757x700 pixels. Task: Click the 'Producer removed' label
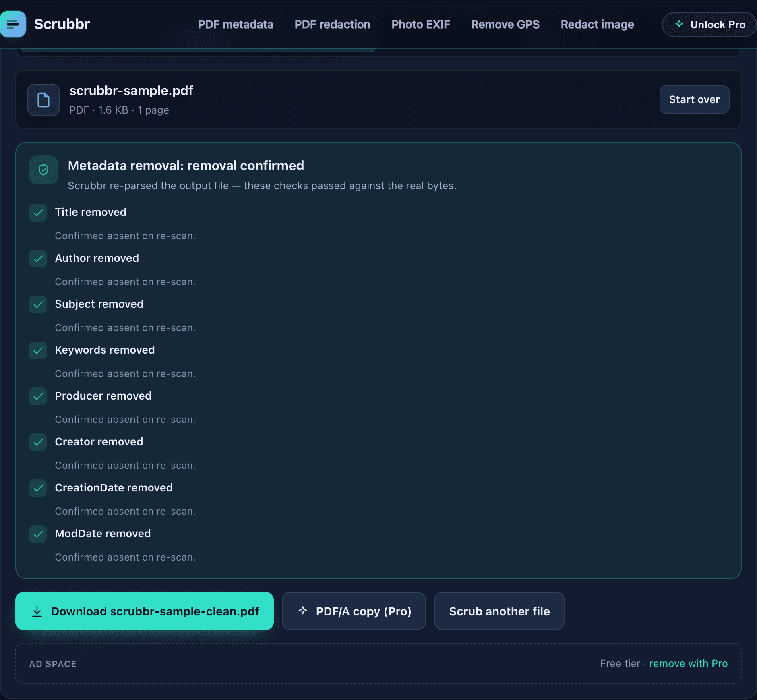click(x=103, y=396)
